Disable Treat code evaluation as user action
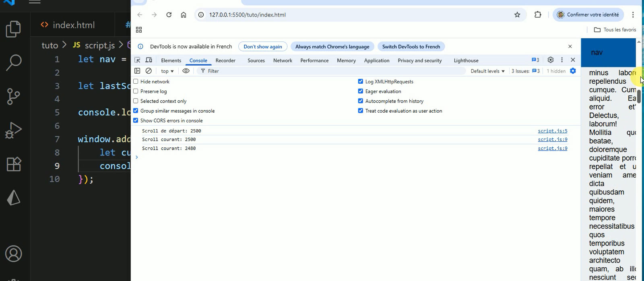 click(361, 110)
